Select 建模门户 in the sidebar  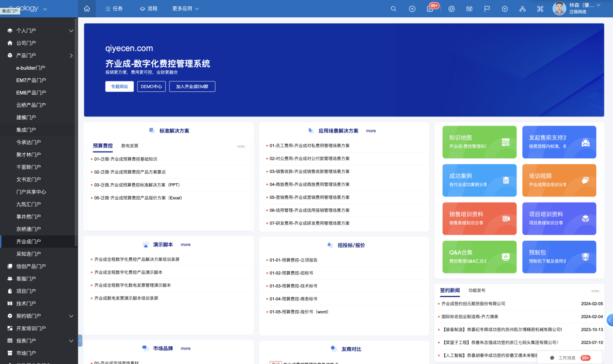pos(26,117)
